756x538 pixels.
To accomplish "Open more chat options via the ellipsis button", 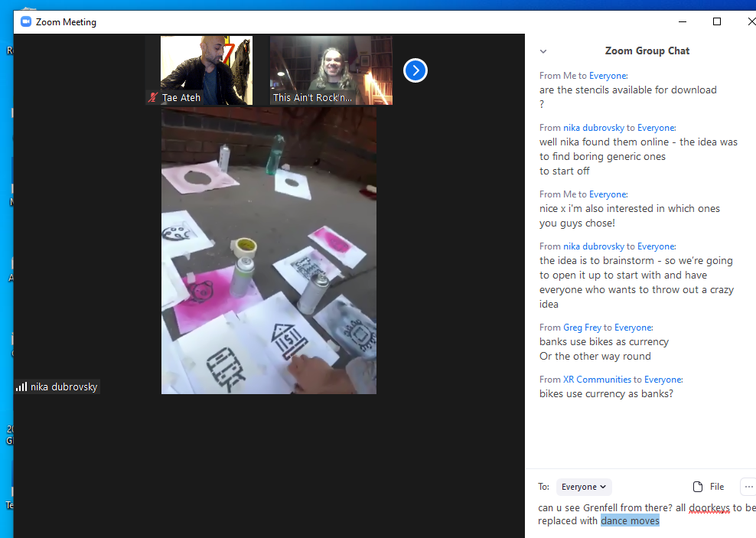I will coord(748,487).
